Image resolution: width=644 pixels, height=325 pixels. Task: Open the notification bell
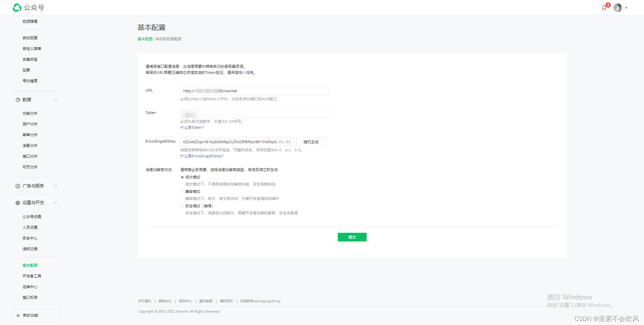[x=604, y=7]
